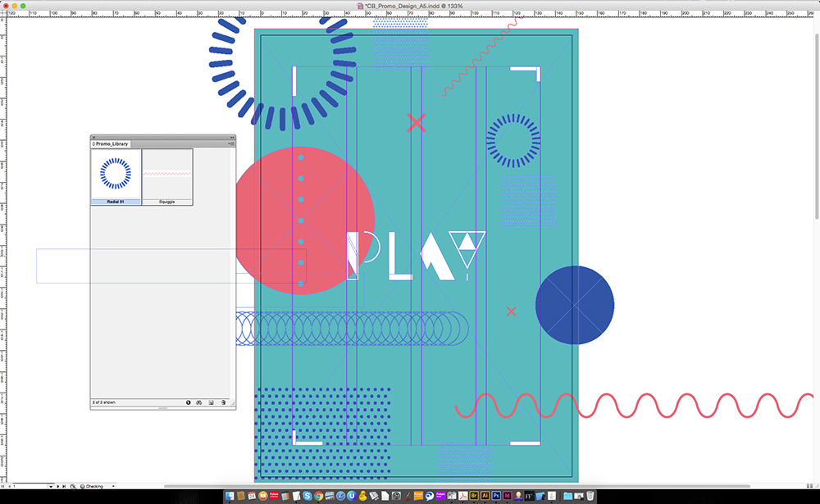Click the '2 of 2 shown' status text
The height and width of the screenshot is (504, 820).
tap(104, 402)
